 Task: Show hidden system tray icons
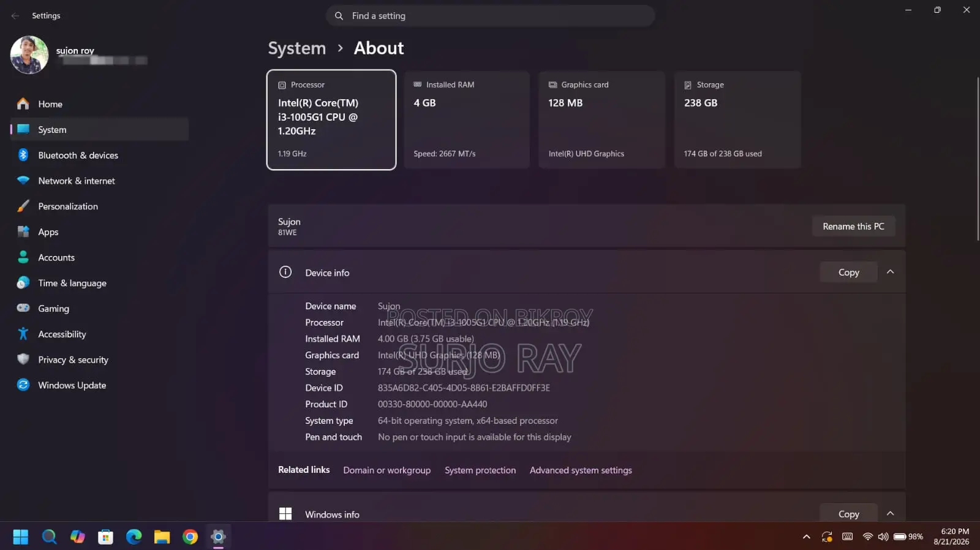coord(807,537)
